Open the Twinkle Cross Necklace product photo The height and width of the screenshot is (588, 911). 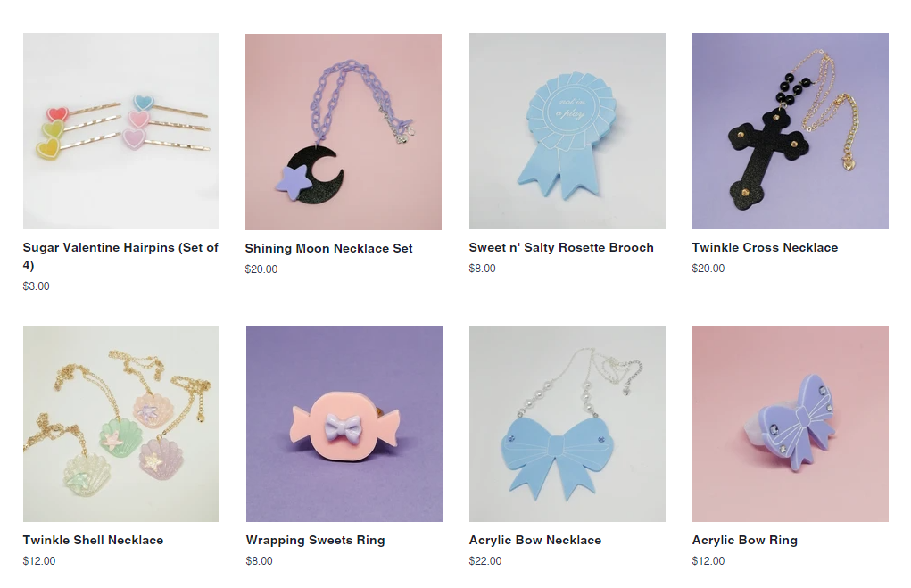pos(791,131)
